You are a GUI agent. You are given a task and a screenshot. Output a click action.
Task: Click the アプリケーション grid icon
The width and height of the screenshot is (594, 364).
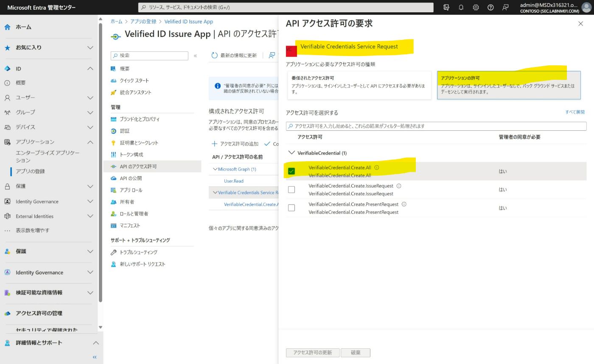point(7,142)
